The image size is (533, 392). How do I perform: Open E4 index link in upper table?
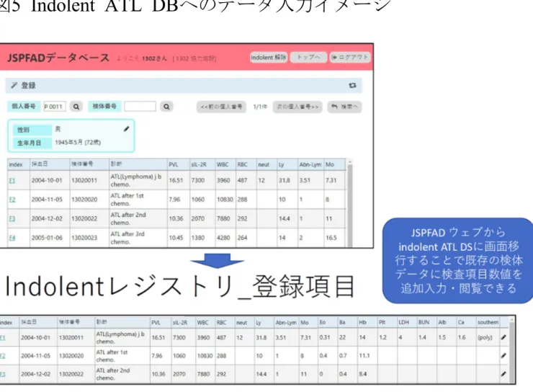(12, 238)
